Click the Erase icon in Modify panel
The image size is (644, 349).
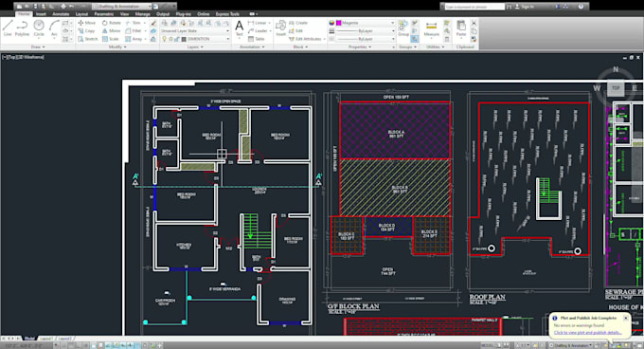click(153, 23)
